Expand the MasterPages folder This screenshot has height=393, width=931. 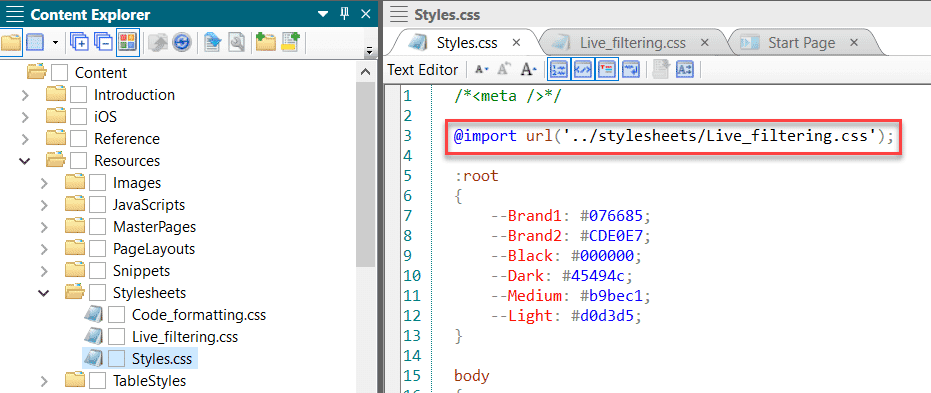tap(44, 227)
